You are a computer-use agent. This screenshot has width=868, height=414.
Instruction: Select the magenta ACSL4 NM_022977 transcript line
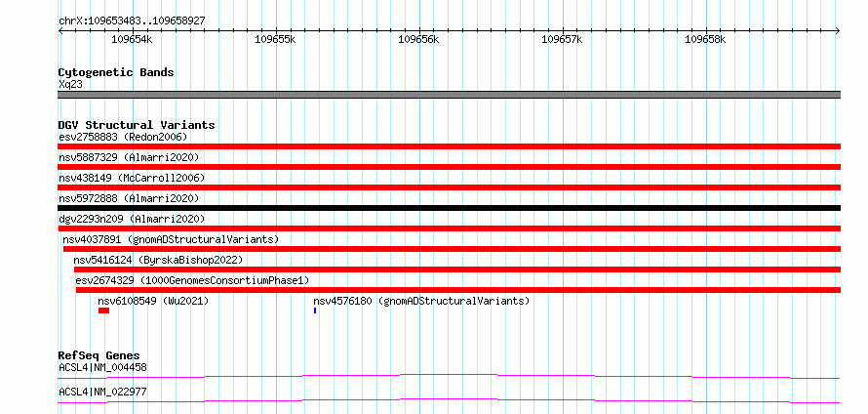tap(449, 400)
